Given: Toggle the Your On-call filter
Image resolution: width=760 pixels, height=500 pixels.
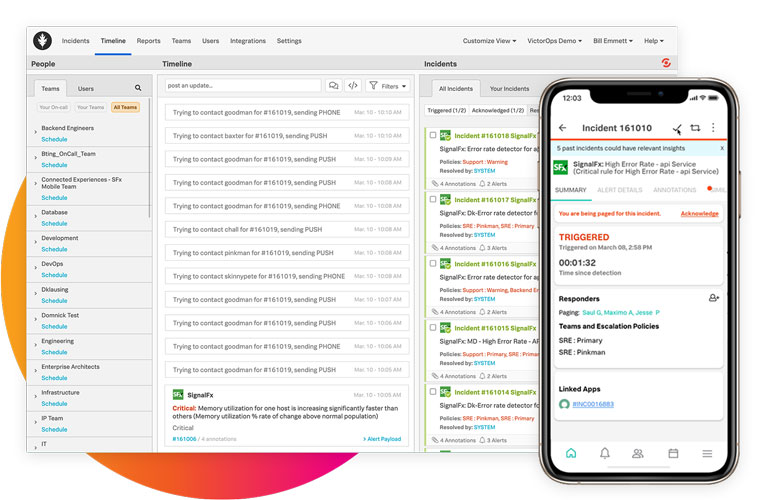Looking at the screenshot, I should (x=54, y=107).
